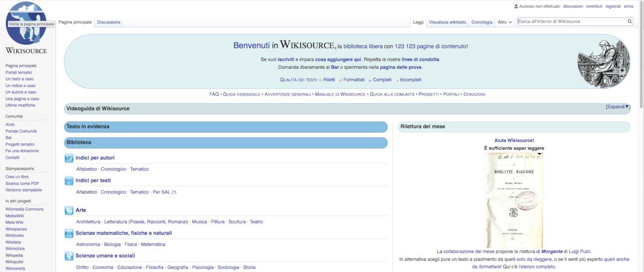Click the Scienze matematiche section icon
Screen dimensions: 644x272
pyautogui.click(x=69, y=233)
